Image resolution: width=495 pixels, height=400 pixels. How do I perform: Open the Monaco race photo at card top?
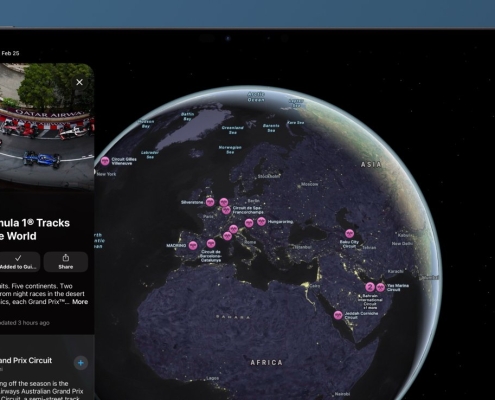[47, 127]
